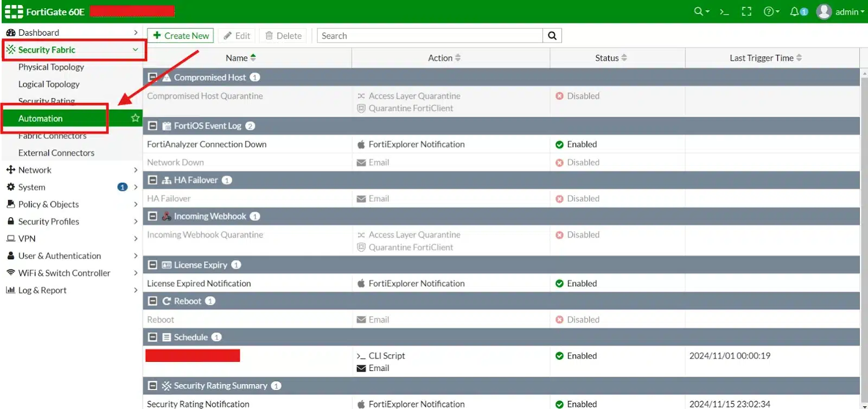
Task: Click the Create New button
Action: [x=181, y=36]
